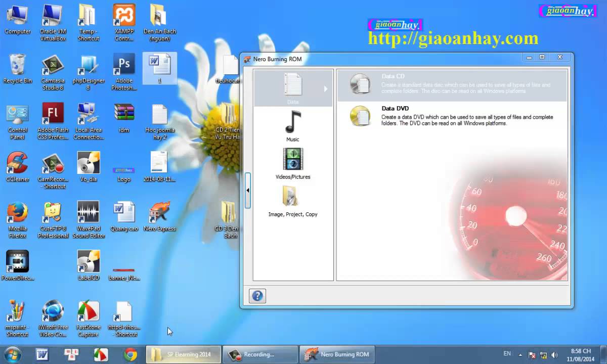Choose the Data DVD option
Image resolution: width=607 pixels, height=364 pixels.
(x=452, y=116)
